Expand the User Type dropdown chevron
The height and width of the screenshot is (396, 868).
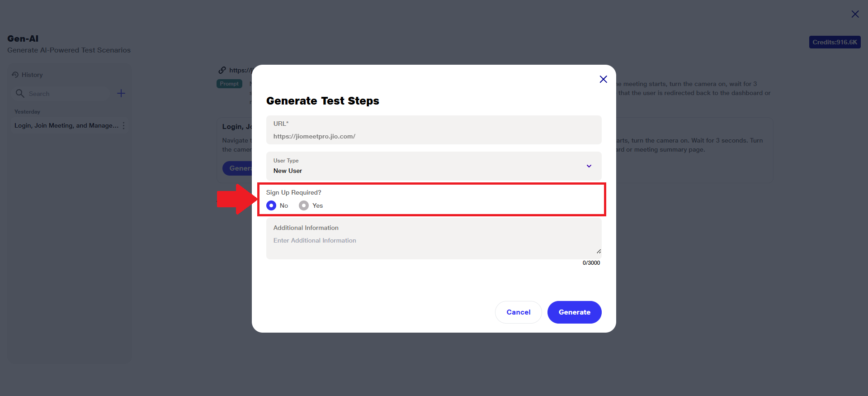coord(589,166)
